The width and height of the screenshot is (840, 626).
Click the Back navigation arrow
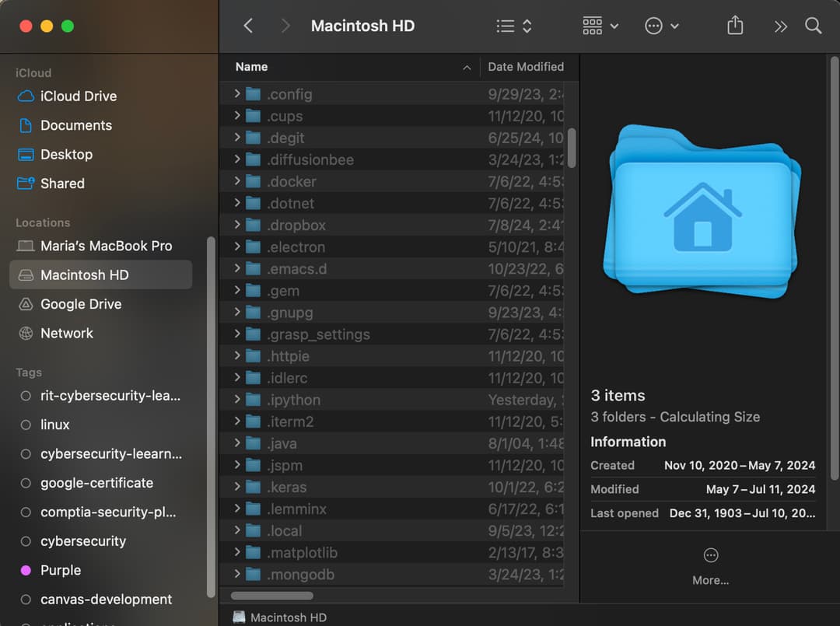(x=248, y=26)
